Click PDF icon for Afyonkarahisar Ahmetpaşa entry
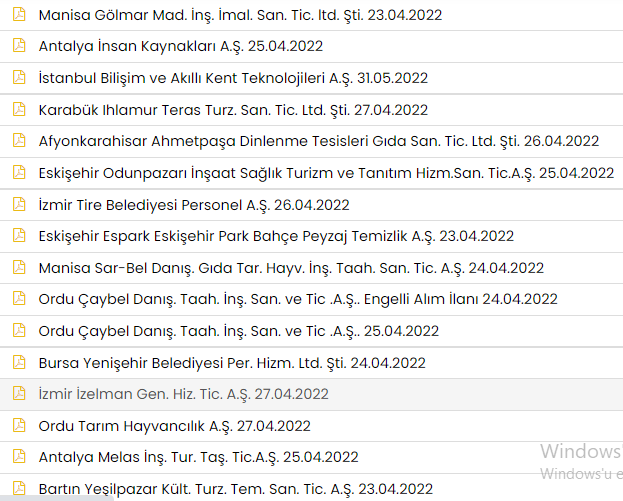This screenshot has height=501, width=623. [x=19, y=140]
